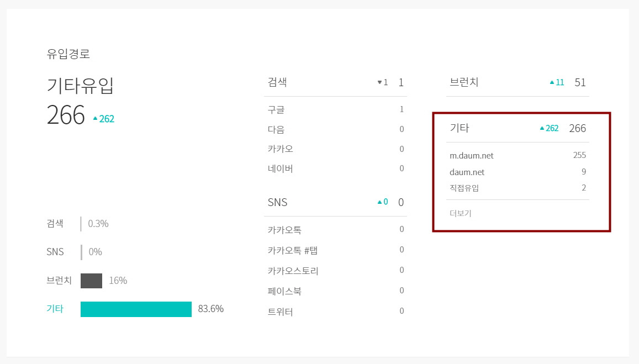Click the up-arrow icon in the SNS header
Image resolution: width=639 pixels, height=364 pixels.
(x=380, y=202)
